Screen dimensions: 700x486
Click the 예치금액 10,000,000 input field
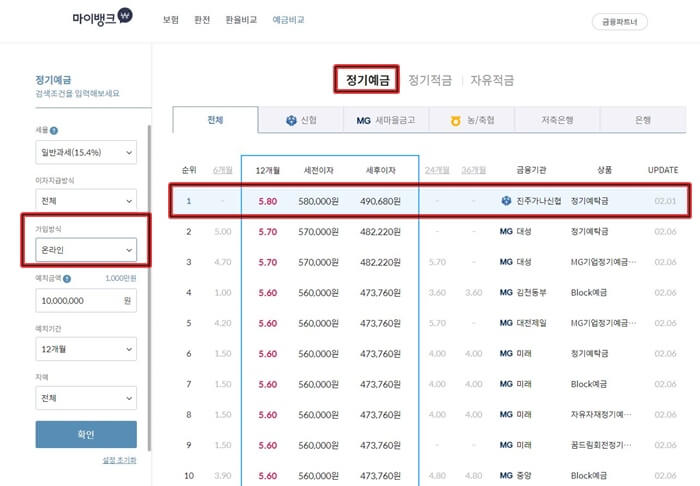coord(86,301)
